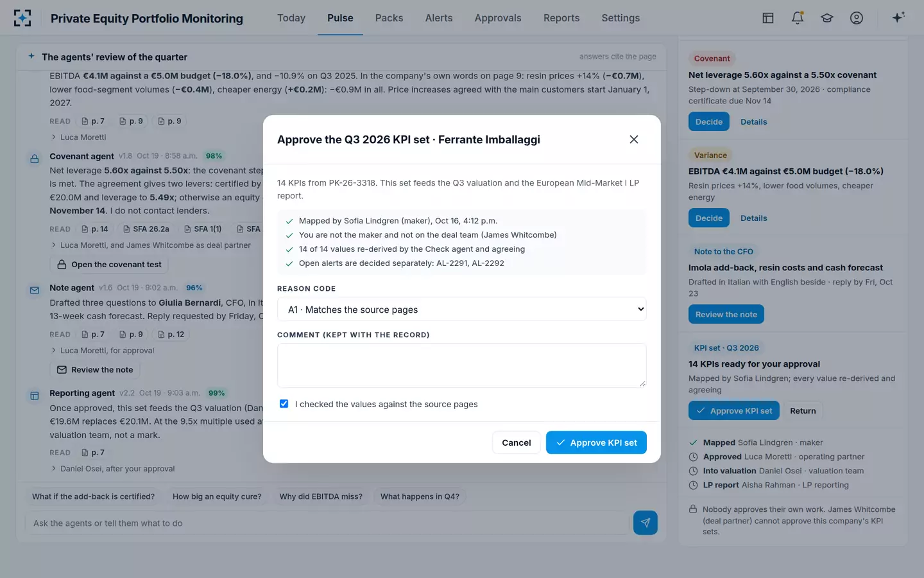This screenshot has height=578, width=924.
Task: Click the graduation cap learning icon
Action: (x=827, y=18)
